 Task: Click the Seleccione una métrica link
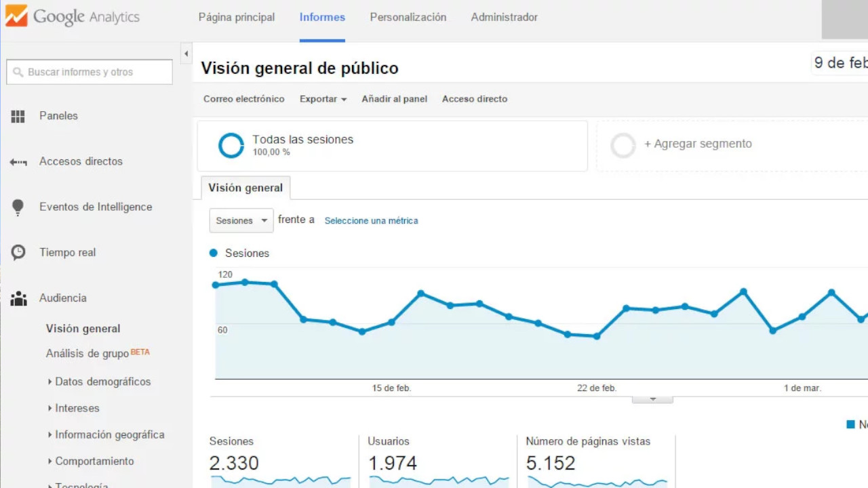point(371,220)
